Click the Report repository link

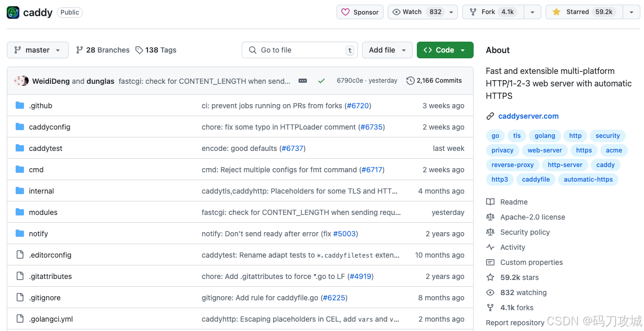click(x=515, y=323)
